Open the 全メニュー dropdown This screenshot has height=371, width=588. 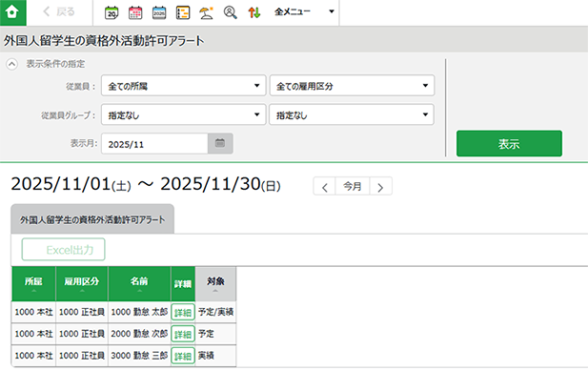pyautogui.click(x=304, y=12)
